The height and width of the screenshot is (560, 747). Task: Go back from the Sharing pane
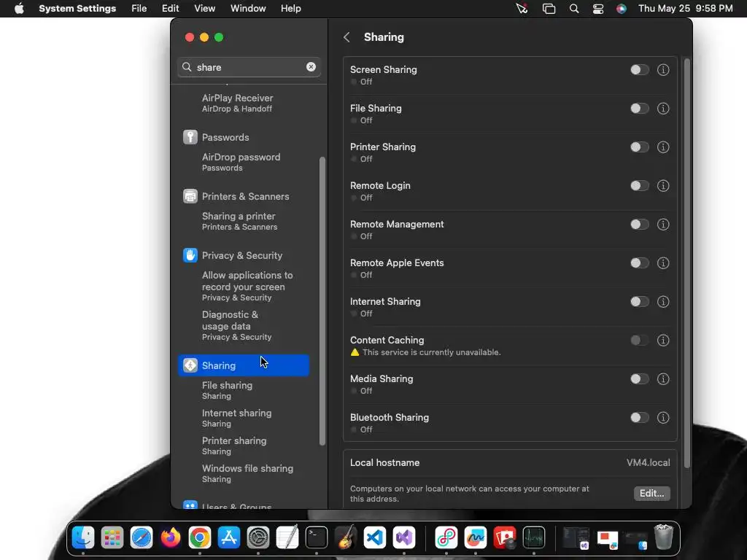pos(347,37)
